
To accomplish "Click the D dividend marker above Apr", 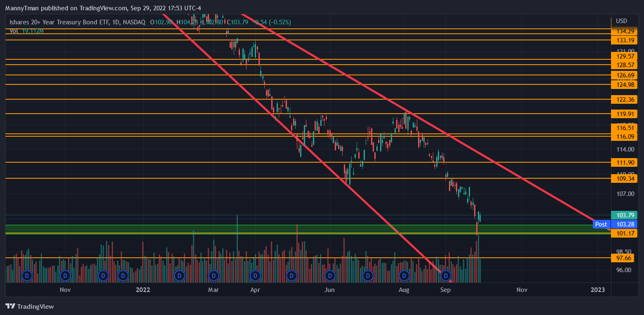I will tap(255, 275).
